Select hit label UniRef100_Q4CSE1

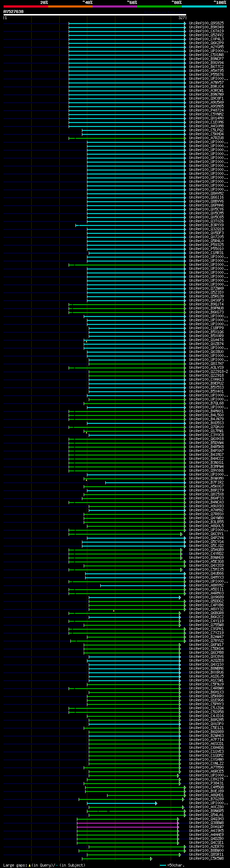pos(206,842)
